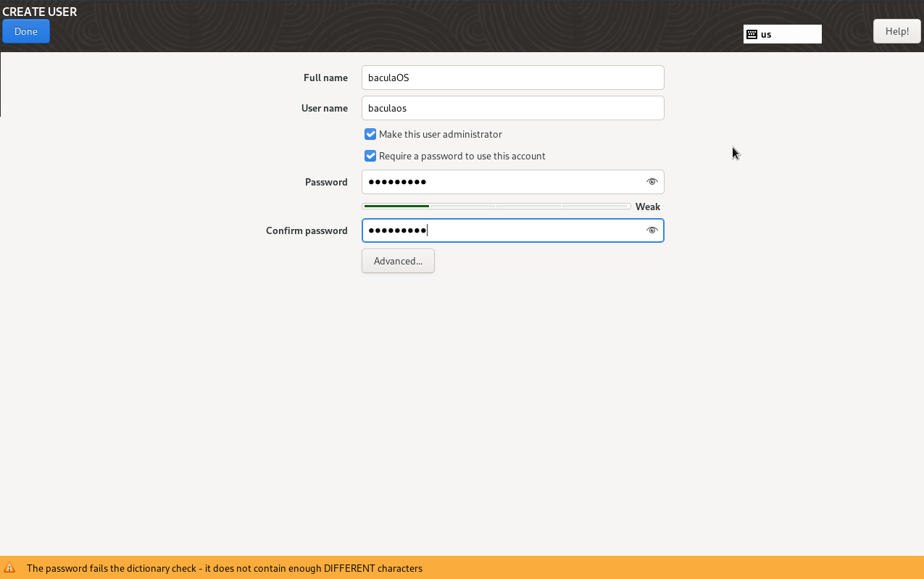This screenshot has width=924, height=579.
Task: Click into the User name field
Action: tap(512, 108)
